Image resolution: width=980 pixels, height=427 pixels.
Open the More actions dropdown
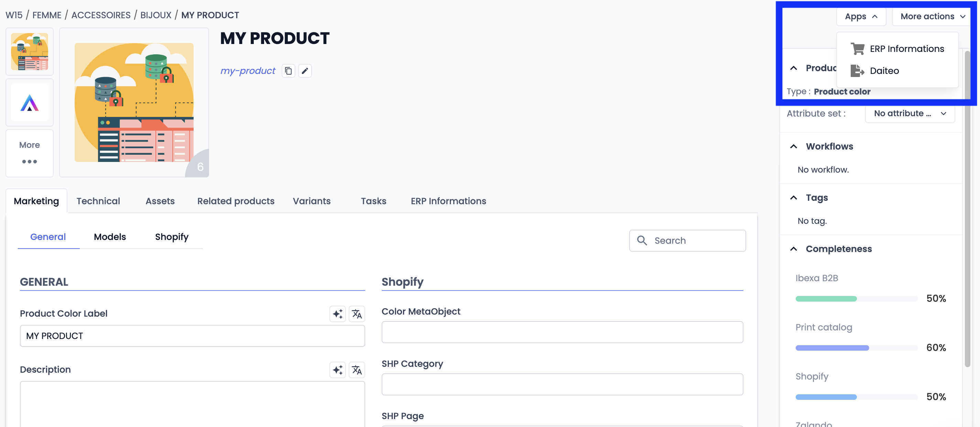(x=933, y=17)
